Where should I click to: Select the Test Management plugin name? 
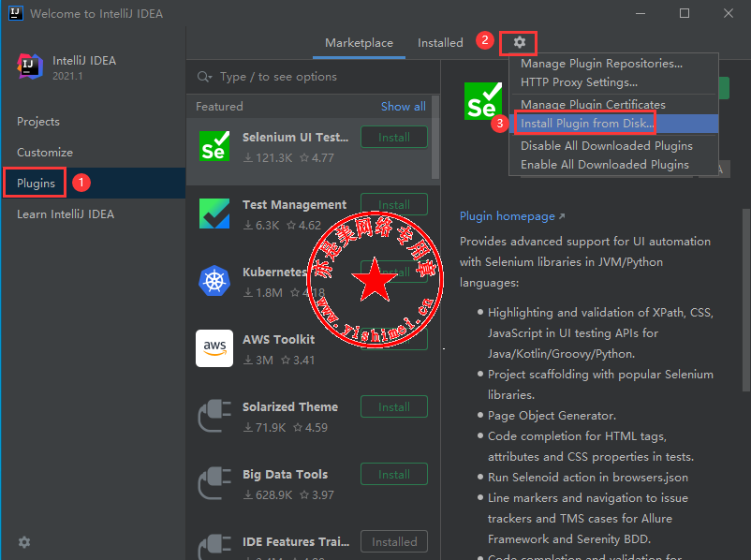coord(295,204)
